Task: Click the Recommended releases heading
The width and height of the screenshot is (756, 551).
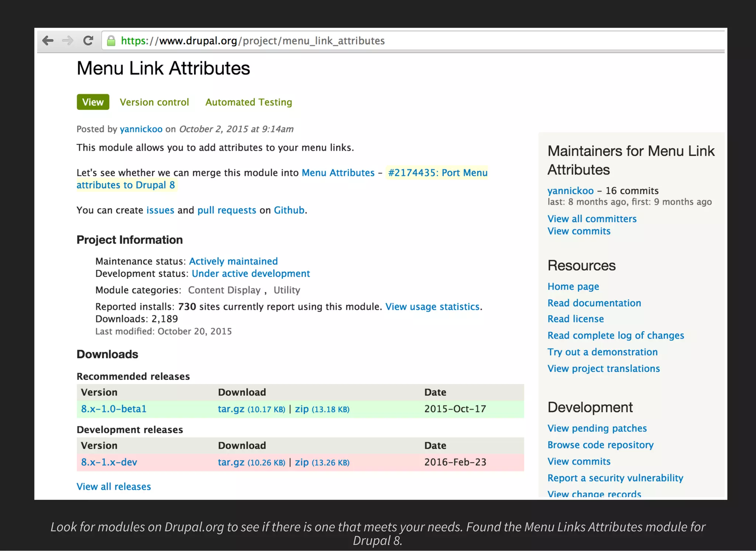Action: pos(133,377)
